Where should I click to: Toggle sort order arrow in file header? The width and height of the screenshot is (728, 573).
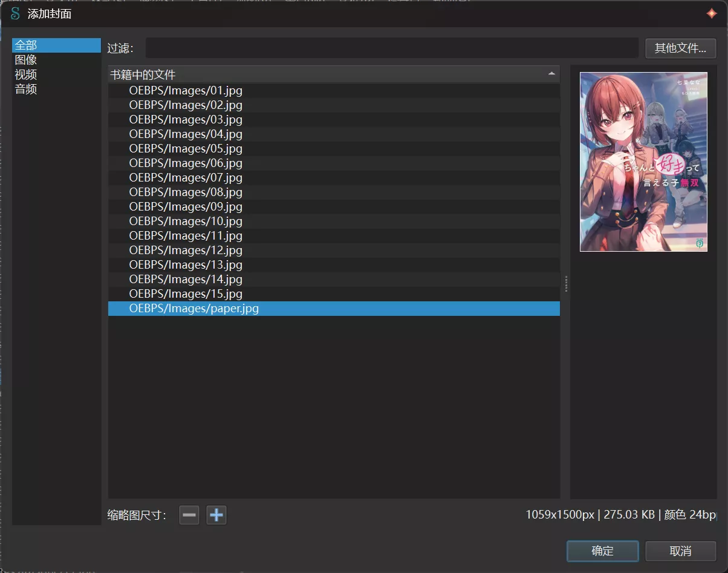point(551,74)
